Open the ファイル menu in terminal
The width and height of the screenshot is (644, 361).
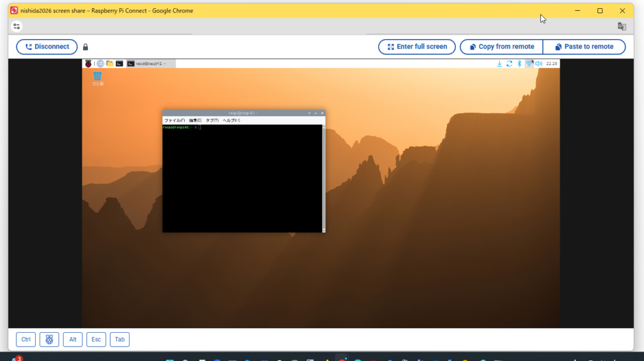point(174,120)
